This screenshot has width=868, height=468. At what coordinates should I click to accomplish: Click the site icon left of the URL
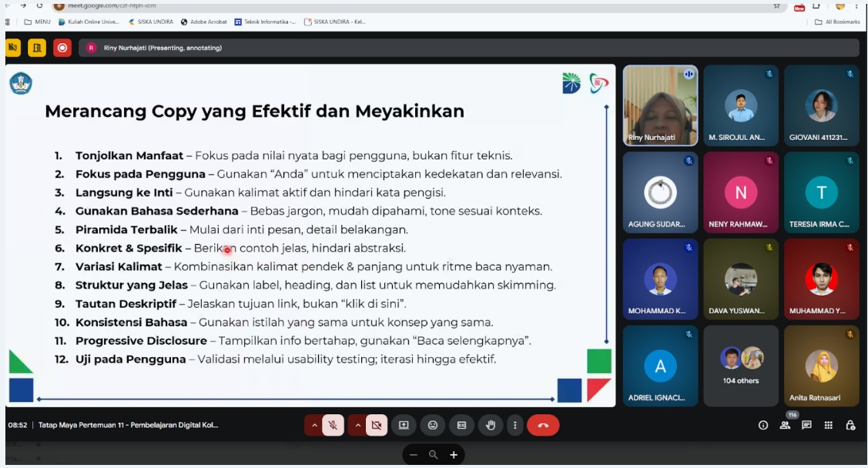[59, 5]
